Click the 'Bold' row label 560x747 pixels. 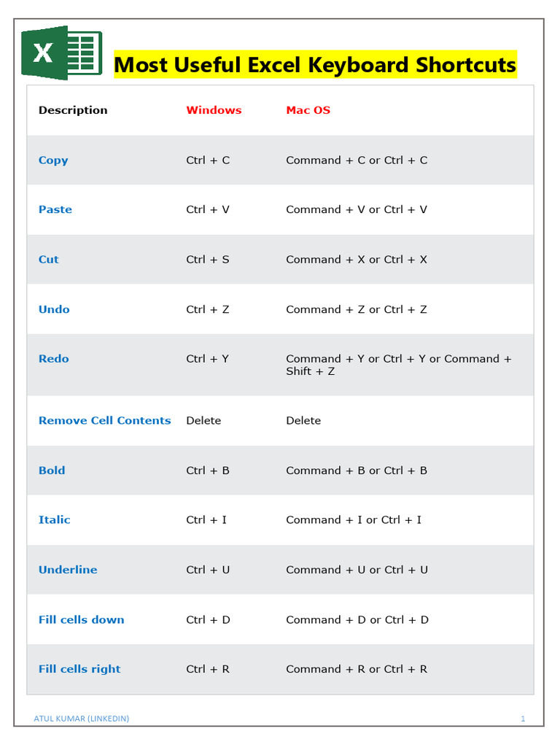click(52, 471)
